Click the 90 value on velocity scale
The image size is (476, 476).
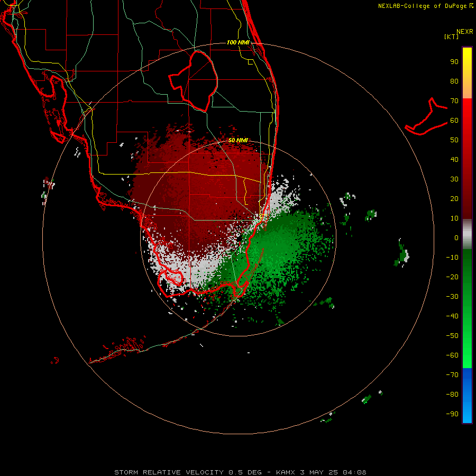click(x=454, y=62)
